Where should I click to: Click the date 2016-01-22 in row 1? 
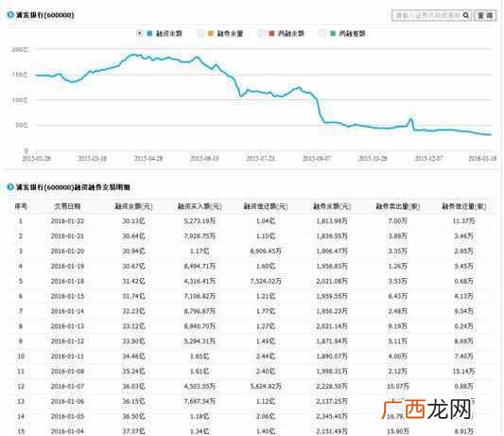[67, 221]
